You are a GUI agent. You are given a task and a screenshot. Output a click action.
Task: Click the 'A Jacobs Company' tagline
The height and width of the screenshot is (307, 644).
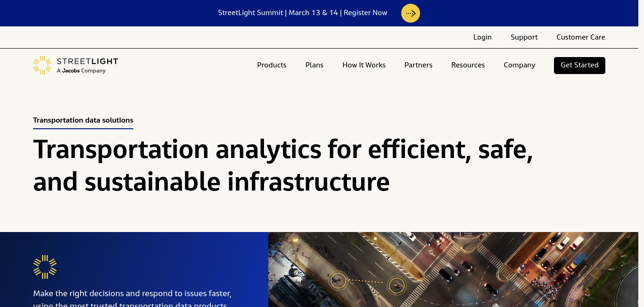(x=81, y=71)
